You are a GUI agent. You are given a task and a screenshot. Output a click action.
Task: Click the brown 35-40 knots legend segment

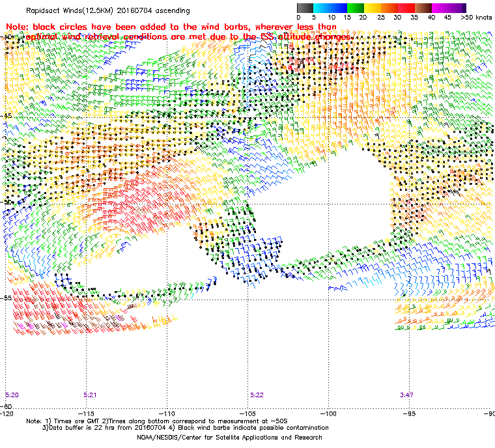tap(423, 8)
